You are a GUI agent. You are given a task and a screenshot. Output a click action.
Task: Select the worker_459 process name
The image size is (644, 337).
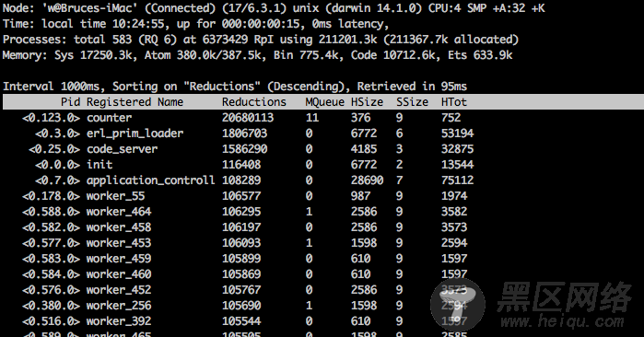[119, 259]
